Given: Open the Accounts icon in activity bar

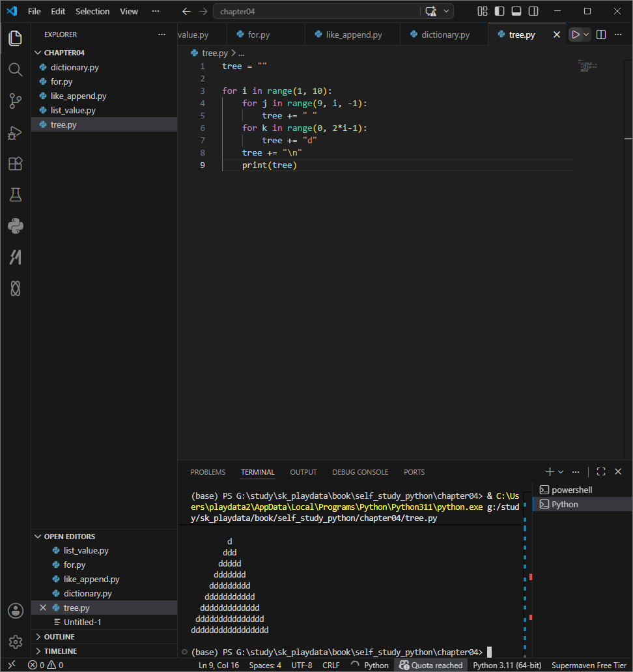Looking at the screenshot, I should 16,611.
